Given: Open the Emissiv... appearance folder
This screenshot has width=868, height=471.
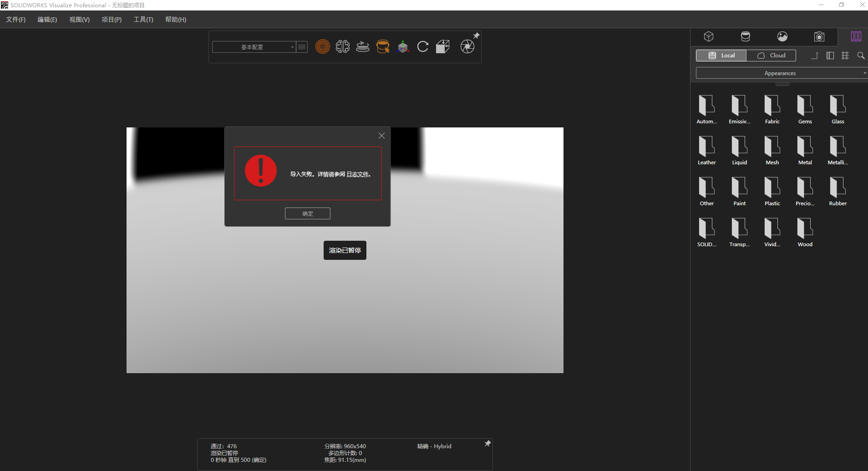Looking at the screenshot, I should tap(740, 110).
